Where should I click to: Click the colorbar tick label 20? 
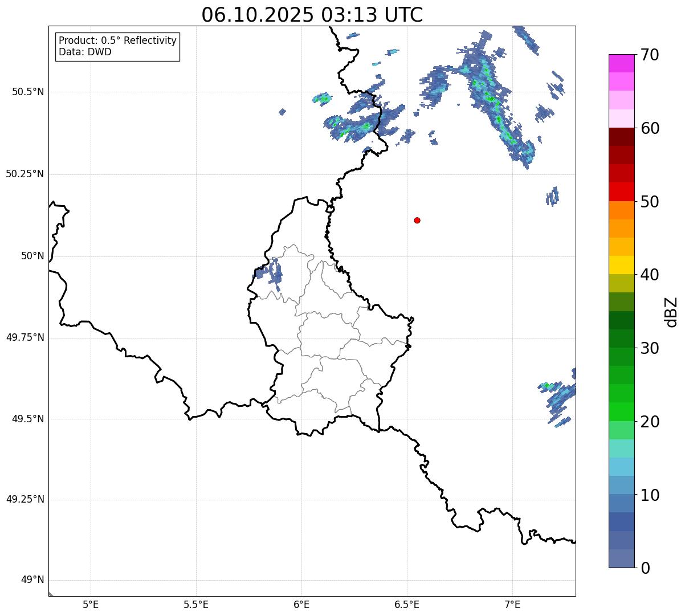click(x=650, y=422)
